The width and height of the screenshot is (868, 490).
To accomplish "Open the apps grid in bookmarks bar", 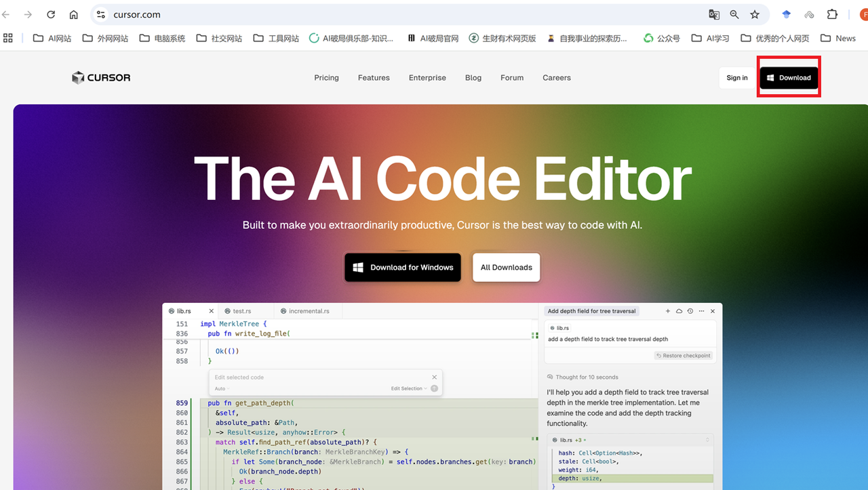I will [x=8, y=38].
